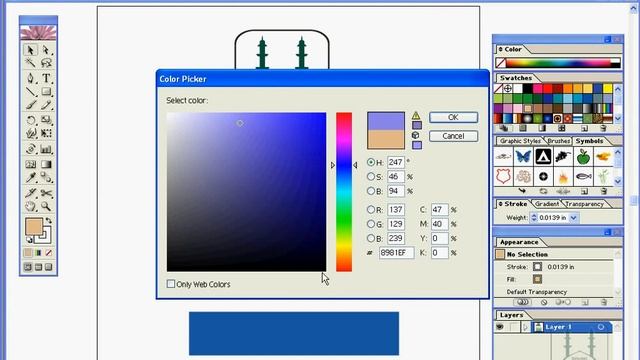This screenshot has height=360, width=640.
Task: Switch to the Brushes tab
Action: click(x=558, y=141)
